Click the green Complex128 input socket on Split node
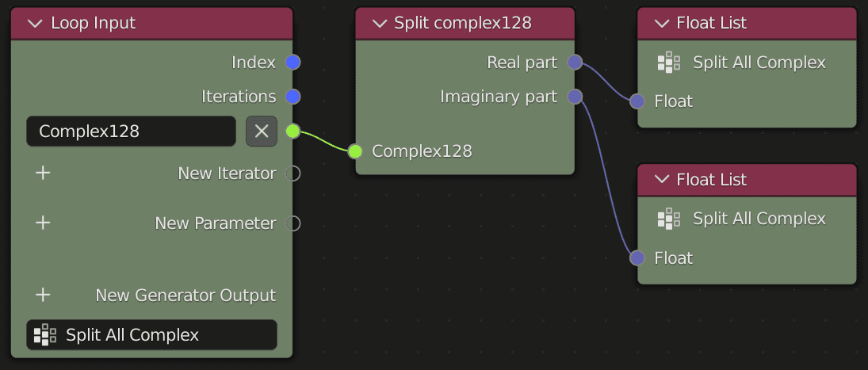This screenshot has width=868, height=370. pyautogui.click(x=355, y=151)
